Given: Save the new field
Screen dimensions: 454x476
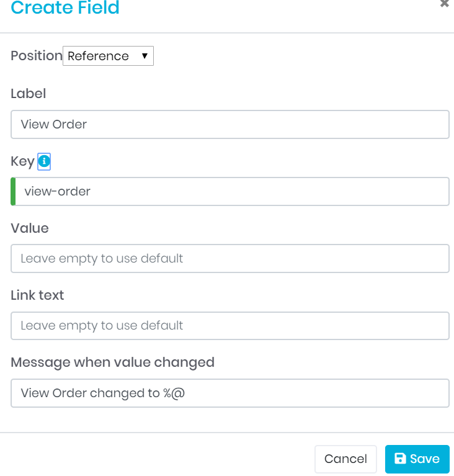Looking at the screenshot, I should point(417,459).
